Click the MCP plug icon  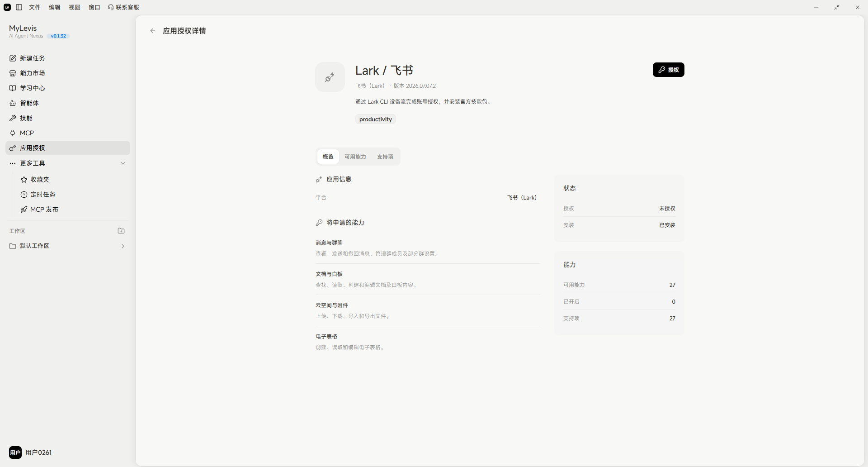(x=13, y=133)
